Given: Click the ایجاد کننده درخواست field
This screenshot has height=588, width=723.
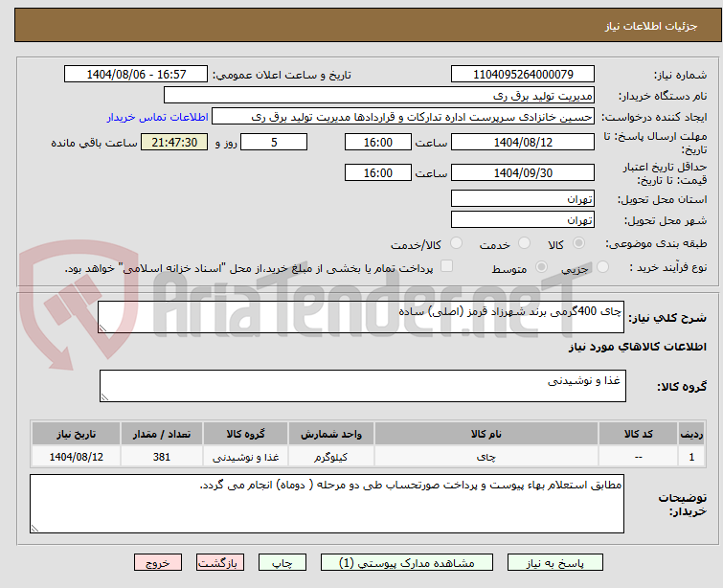Looking at the screenshot, I should click(x=403, y=117).
